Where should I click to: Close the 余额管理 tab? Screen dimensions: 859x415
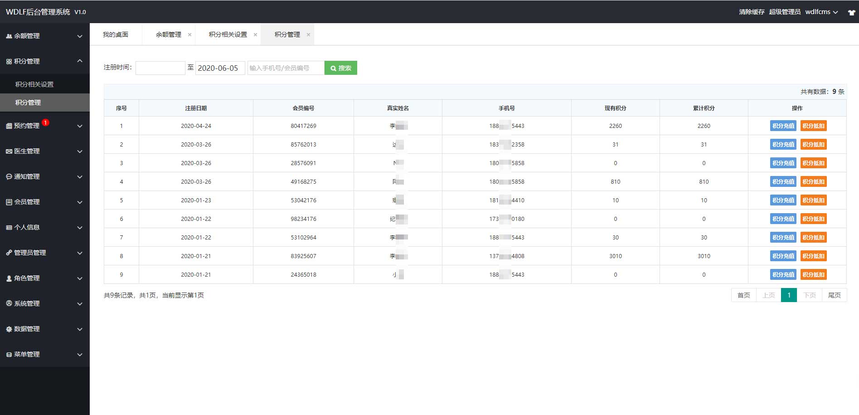coord(193,34)
